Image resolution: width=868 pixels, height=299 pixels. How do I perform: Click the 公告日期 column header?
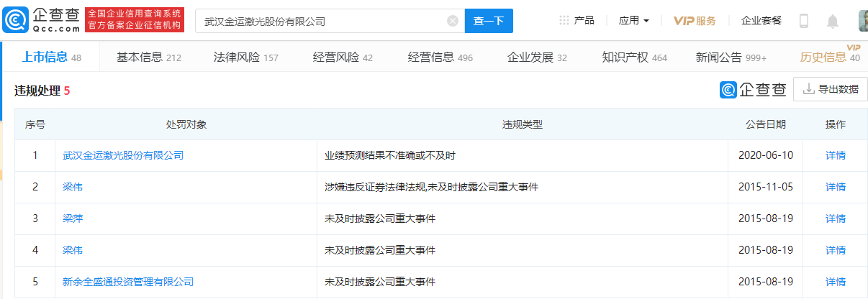766,124
